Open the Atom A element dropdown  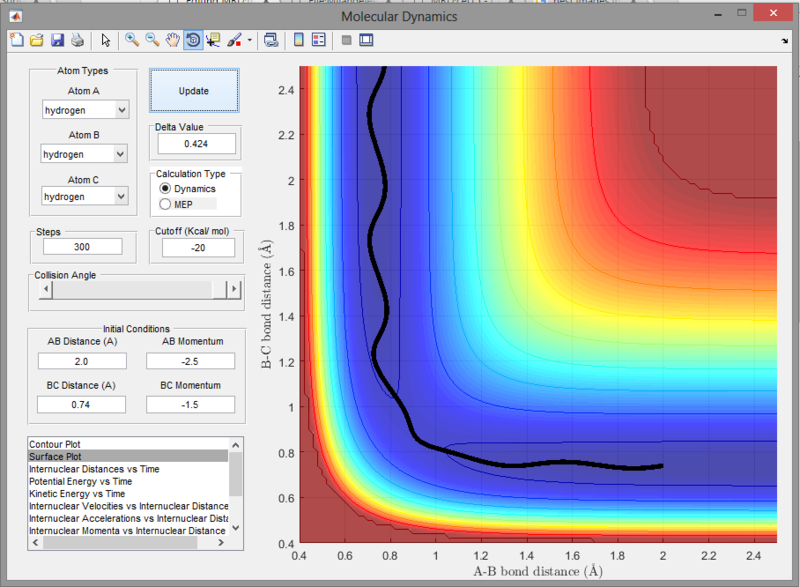click(85, 110)
